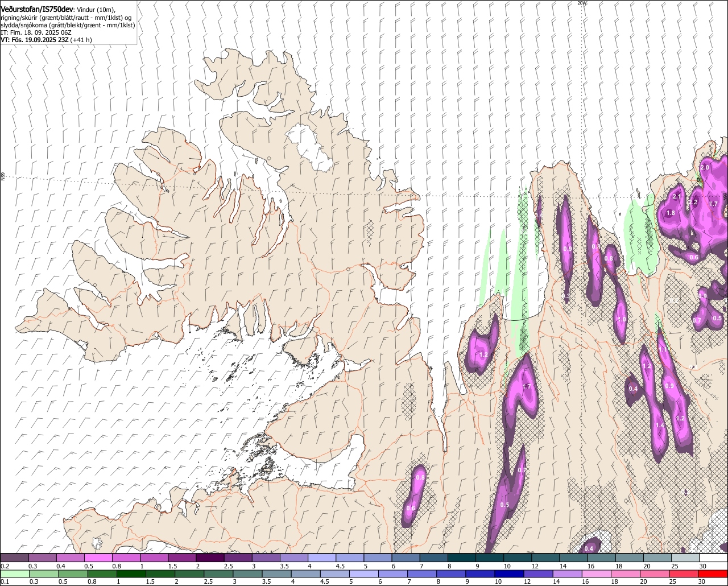
Task: Select the 'IT: Fim. 18. 09. 2025 06Z' line
Action: 36,32
